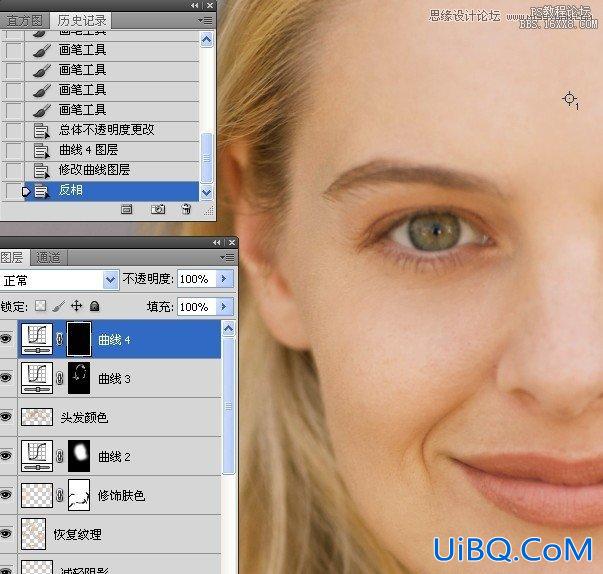Open the 通道 tab
This screenshot has width=603, height=574.
[x=48, y=258]
